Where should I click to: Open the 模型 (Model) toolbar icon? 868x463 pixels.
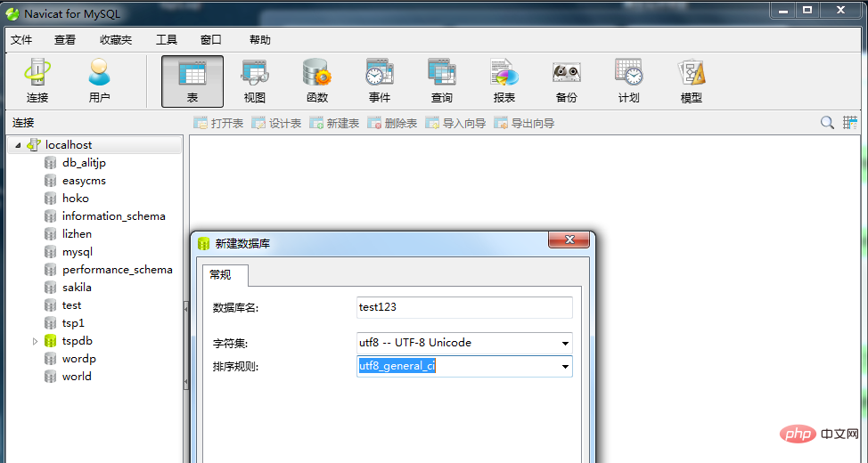tap(692, 81)
